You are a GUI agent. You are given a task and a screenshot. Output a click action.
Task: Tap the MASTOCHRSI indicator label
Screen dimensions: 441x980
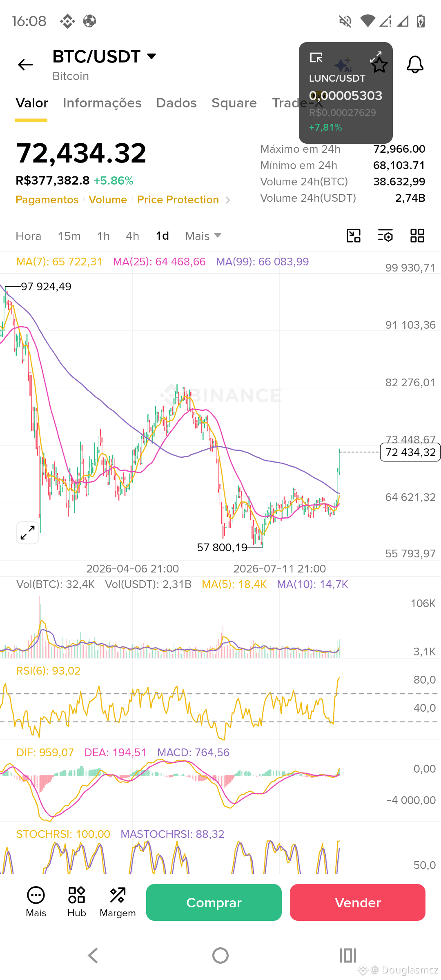coord(172,834)
